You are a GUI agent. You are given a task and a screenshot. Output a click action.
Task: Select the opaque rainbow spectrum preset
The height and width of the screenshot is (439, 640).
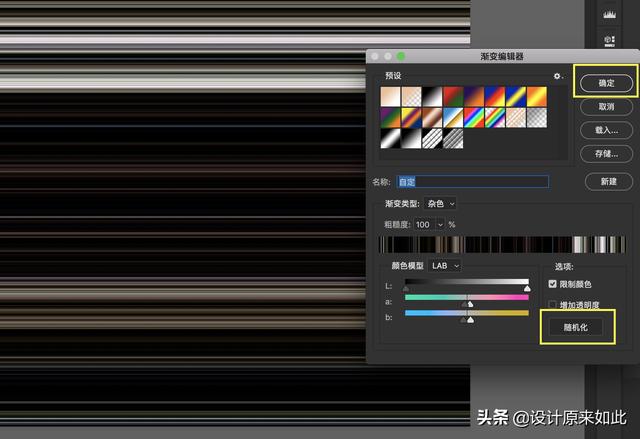point(474,118)
